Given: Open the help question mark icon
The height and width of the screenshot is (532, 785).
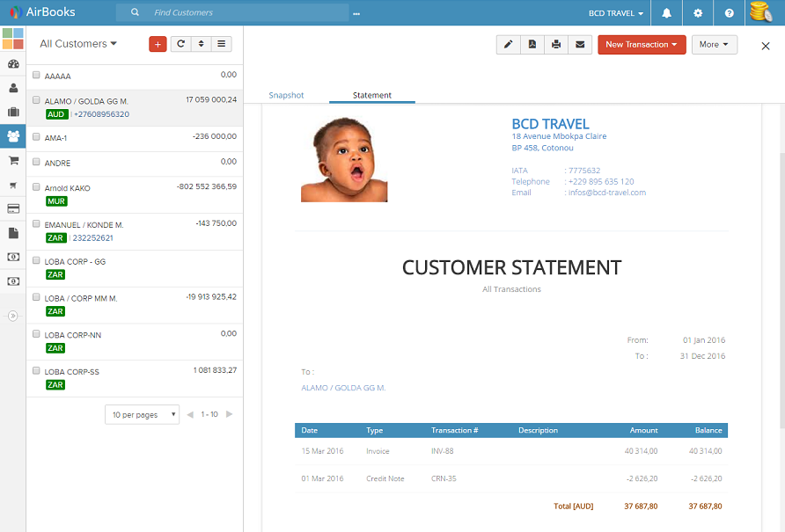Looking at the screenshot, I should 729,13.
